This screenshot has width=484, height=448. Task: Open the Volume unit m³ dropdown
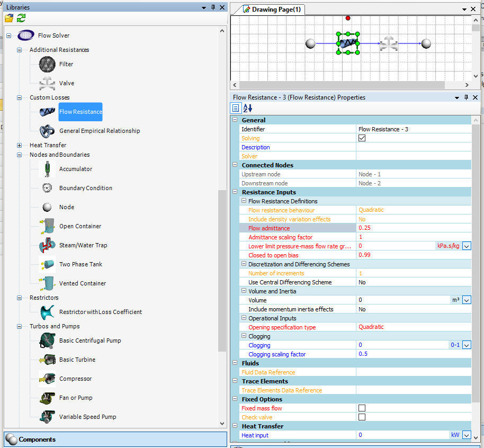click(x=467, y=300)
